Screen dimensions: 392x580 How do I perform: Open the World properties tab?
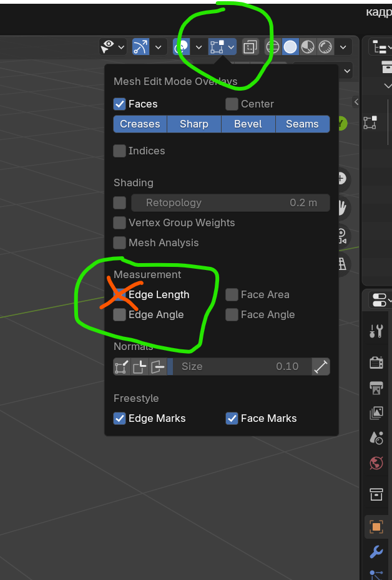coord(376,463)
